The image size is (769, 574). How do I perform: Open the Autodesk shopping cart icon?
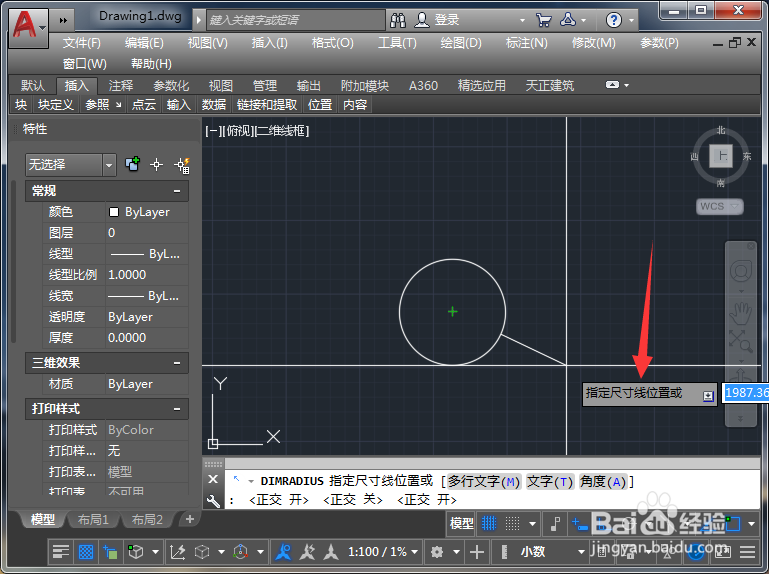[543, 20]
